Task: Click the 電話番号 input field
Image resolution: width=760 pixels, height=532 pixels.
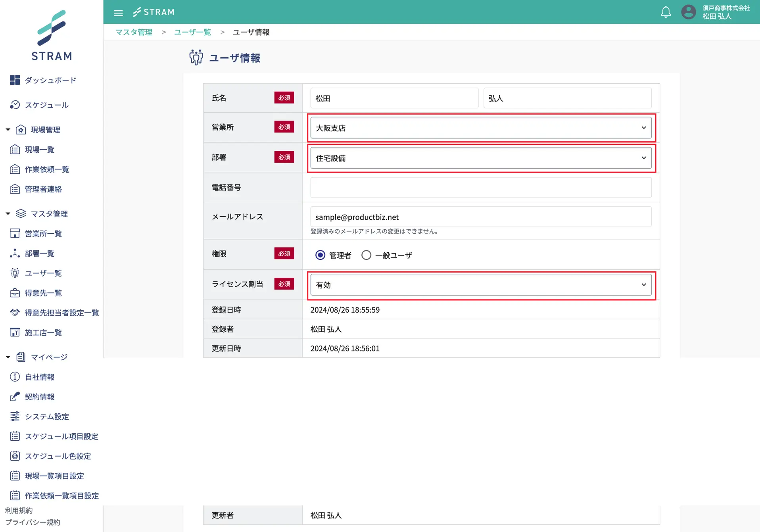Action: (x=480, y=187)
